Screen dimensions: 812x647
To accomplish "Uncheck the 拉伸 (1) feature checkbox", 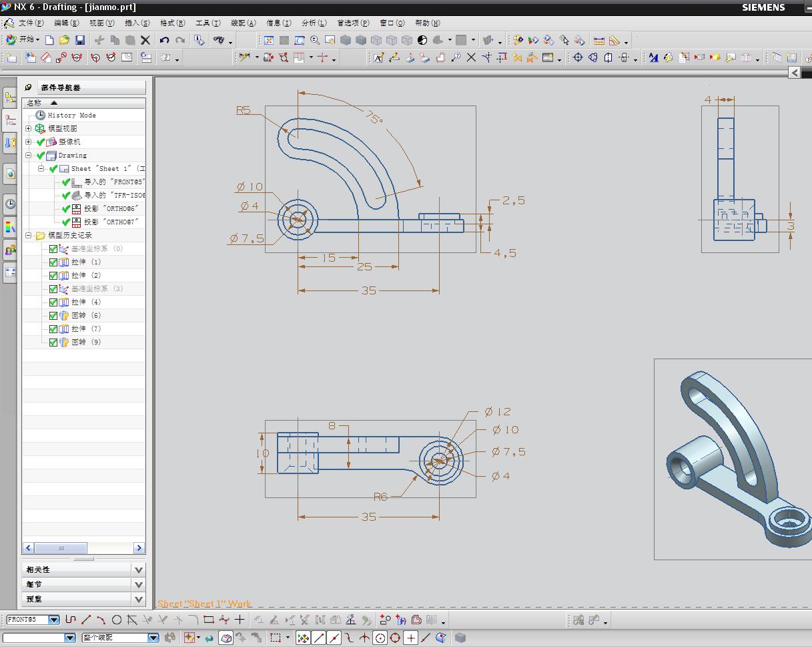I will pos(53,262).
